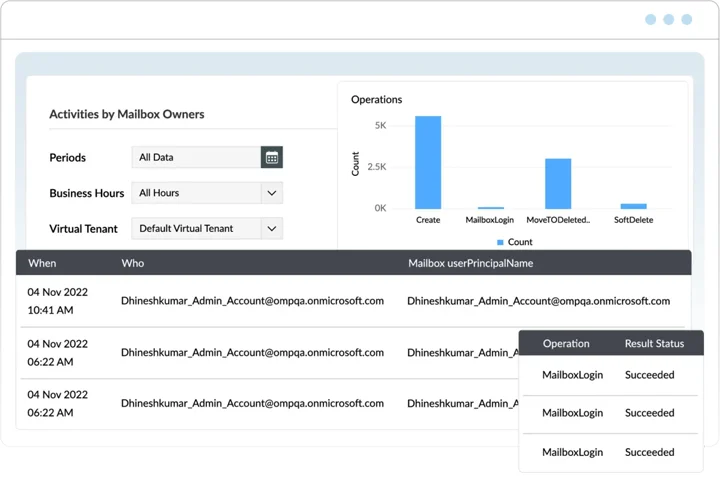720x494 pixels.
Task: Expand the Business Hours dropdown arrow
Action: click(x=272, y=193)
